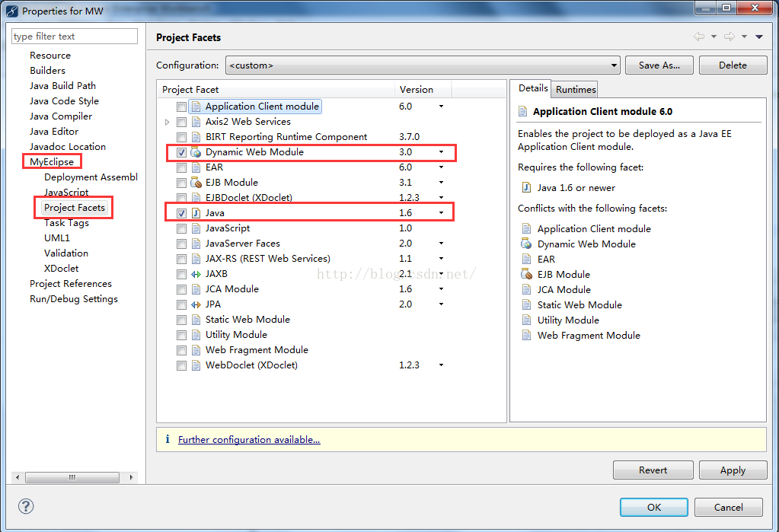Click the Version column header
779x532 pixels.
coord(423,89)
